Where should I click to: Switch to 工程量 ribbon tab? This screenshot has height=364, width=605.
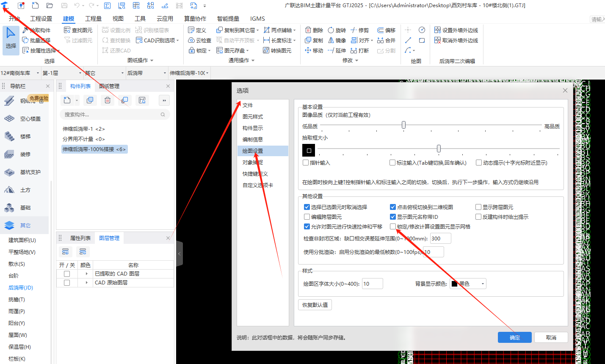(94, 19)
